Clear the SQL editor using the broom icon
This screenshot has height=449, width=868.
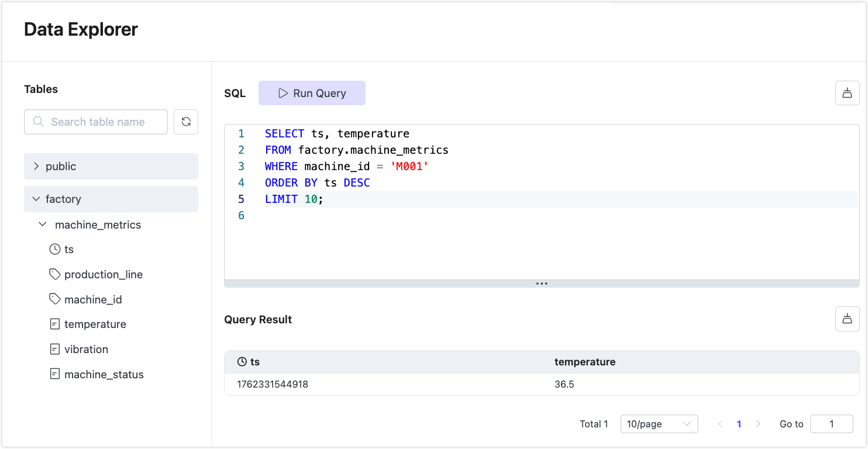848,92
